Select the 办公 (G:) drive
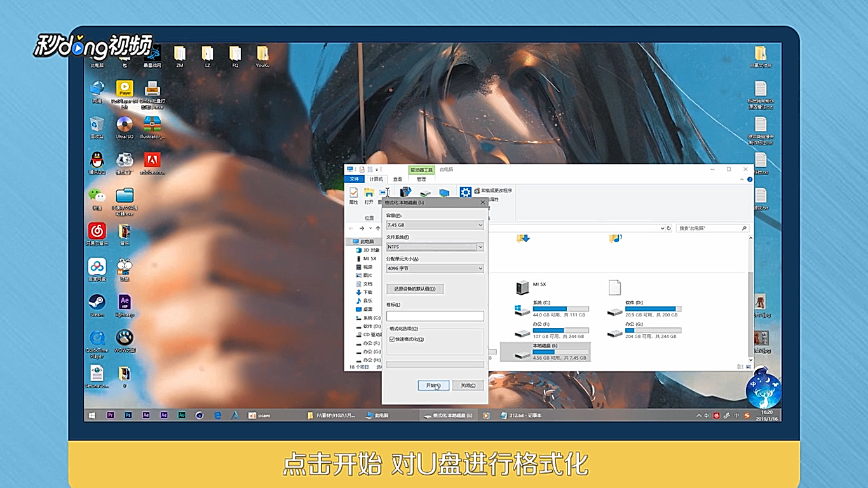The height and width of the screenshot is (488, 868). tap(644, 331)
